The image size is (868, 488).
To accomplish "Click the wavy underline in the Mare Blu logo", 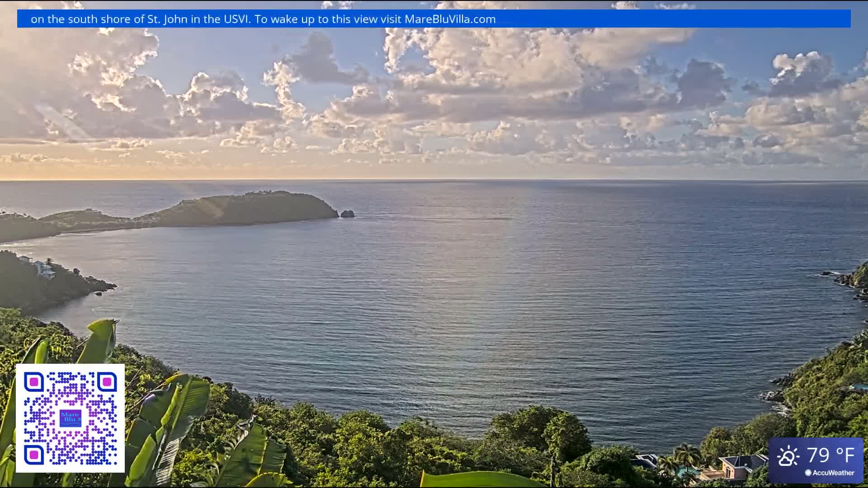I will 70,424.
